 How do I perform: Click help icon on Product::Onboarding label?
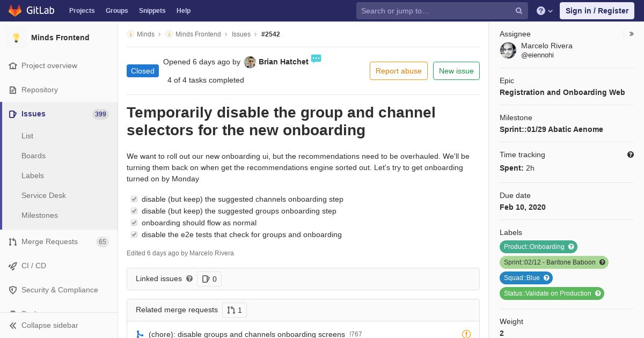click(572, 247)
